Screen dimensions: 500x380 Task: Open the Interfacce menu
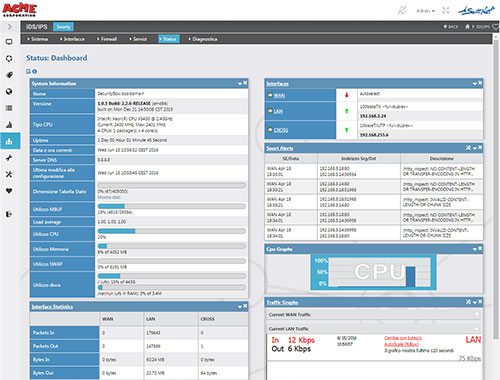72,39
